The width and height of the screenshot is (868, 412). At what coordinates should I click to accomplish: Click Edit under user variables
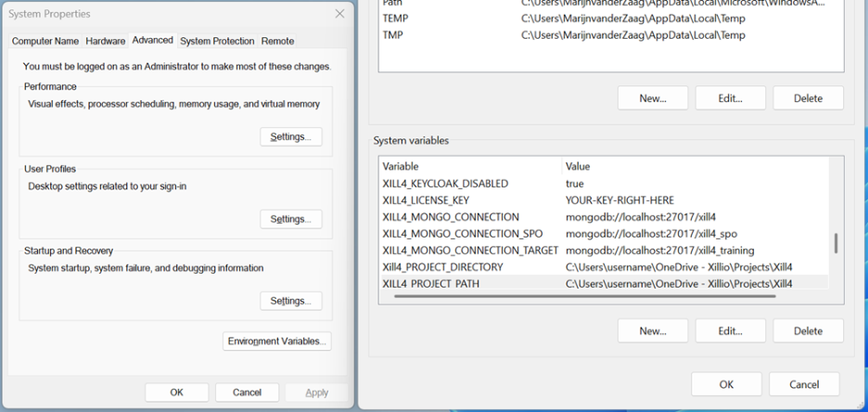point(730,98)
